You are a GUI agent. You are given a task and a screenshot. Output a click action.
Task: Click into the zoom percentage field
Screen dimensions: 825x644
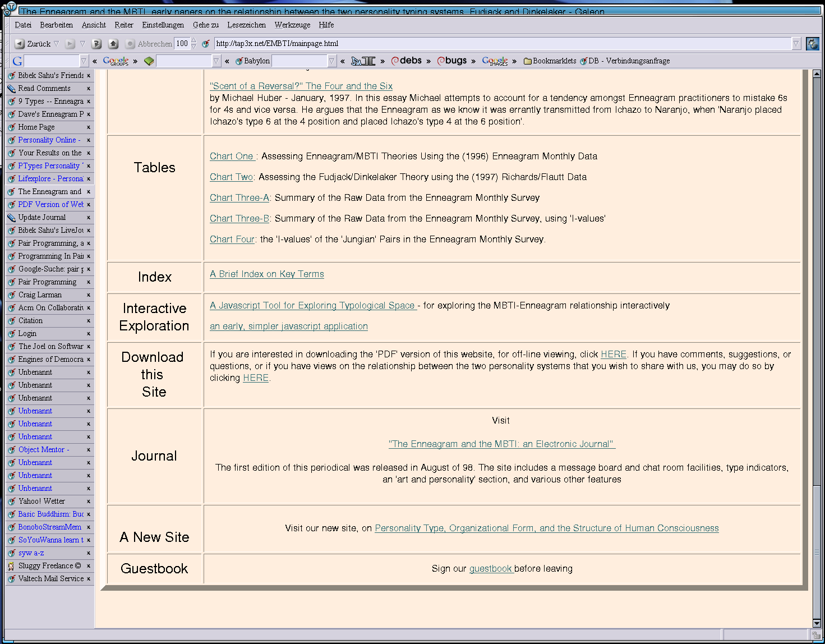coord(182,44)
